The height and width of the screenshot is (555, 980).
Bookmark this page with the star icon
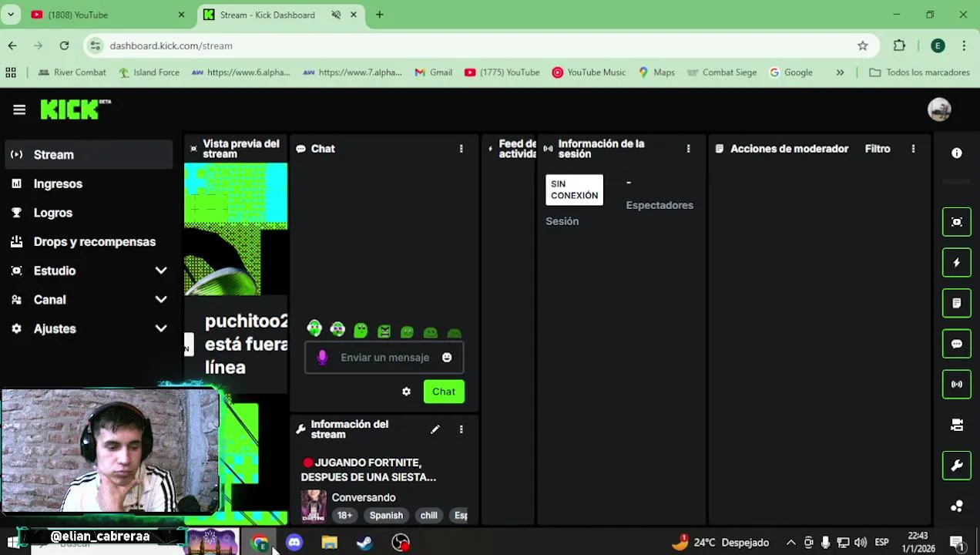coord(863,45)
